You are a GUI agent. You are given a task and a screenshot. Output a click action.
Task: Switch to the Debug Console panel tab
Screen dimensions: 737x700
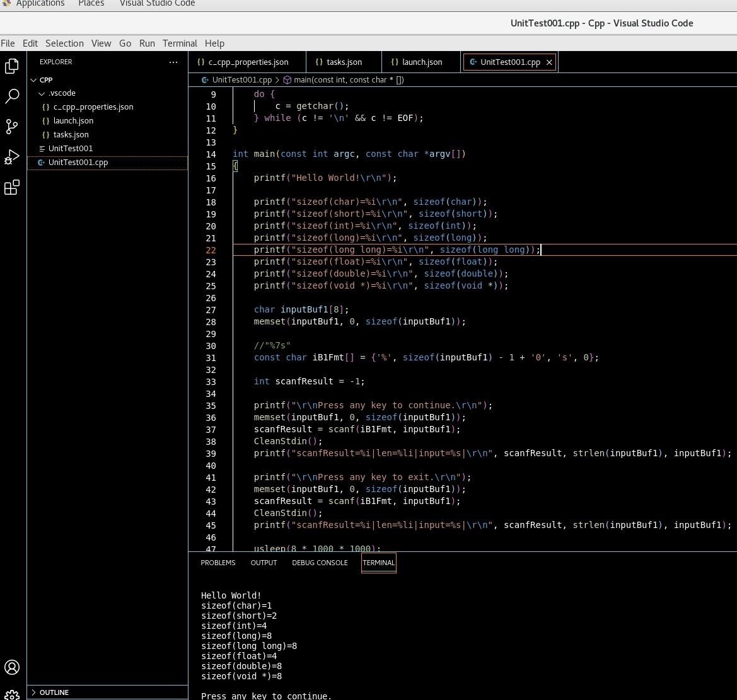point(320,563)
